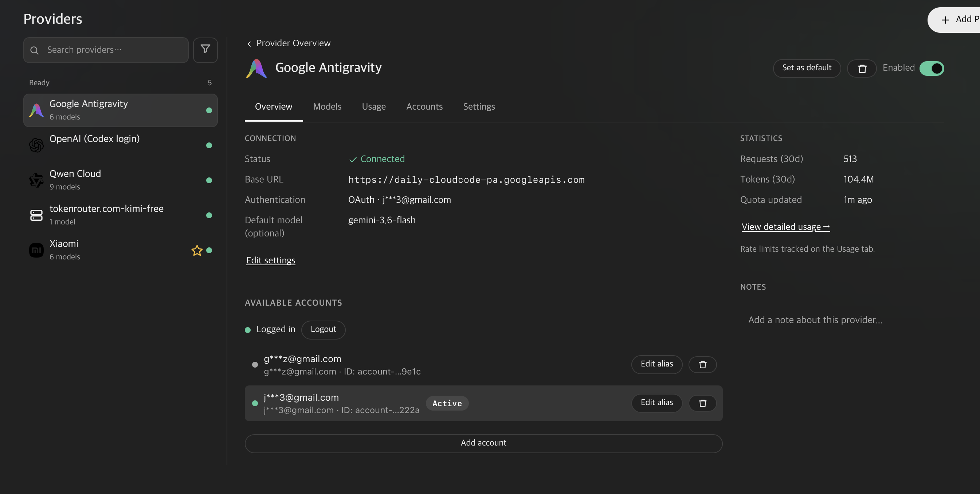This screenshot has height=494, width=980.
Task: Click the tokenrouter server icon
Action: click(36, 215)
